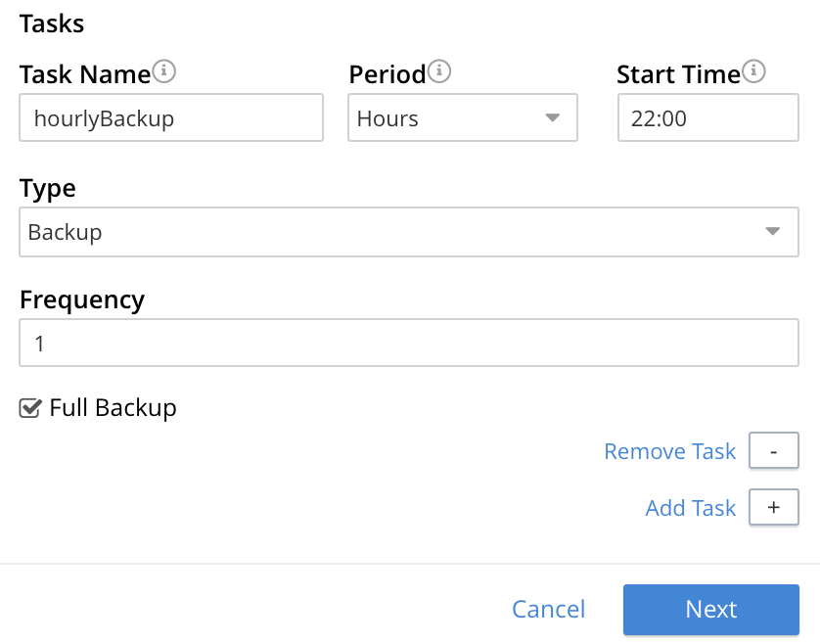820x644 pixels.
Task: Click the Start Time info icon
Action: 752,71
